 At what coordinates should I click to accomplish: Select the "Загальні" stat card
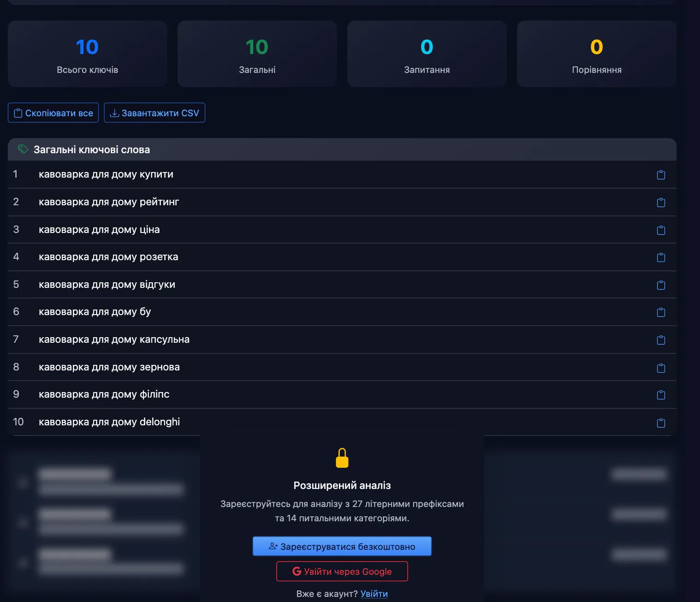257,54
